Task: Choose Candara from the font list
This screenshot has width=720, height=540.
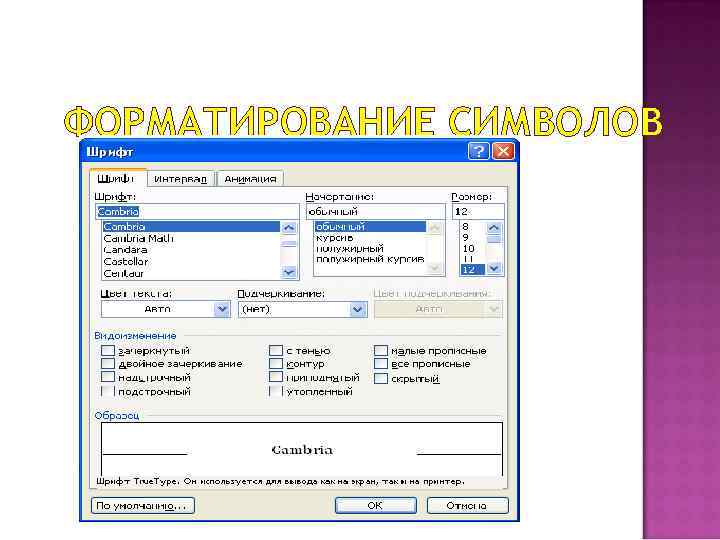Action: click(x=191, y=250)
